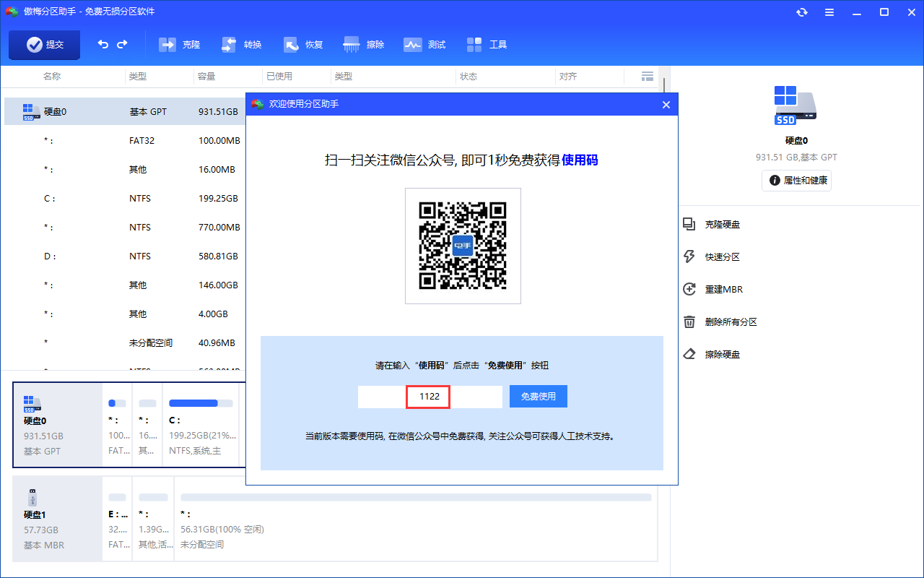Close the welcome dialog
The image size is (924, 578).
[666, 105]
